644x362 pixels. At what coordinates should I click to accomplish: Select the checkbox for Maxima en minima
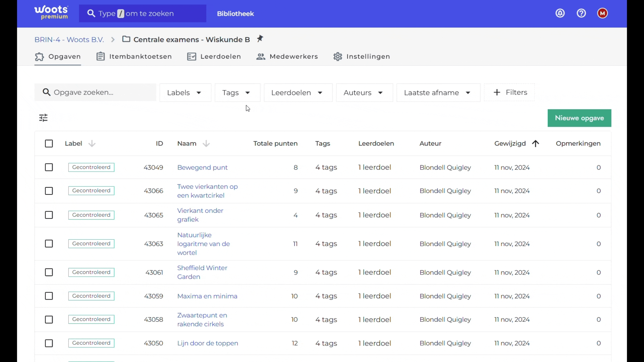[49, 296]
